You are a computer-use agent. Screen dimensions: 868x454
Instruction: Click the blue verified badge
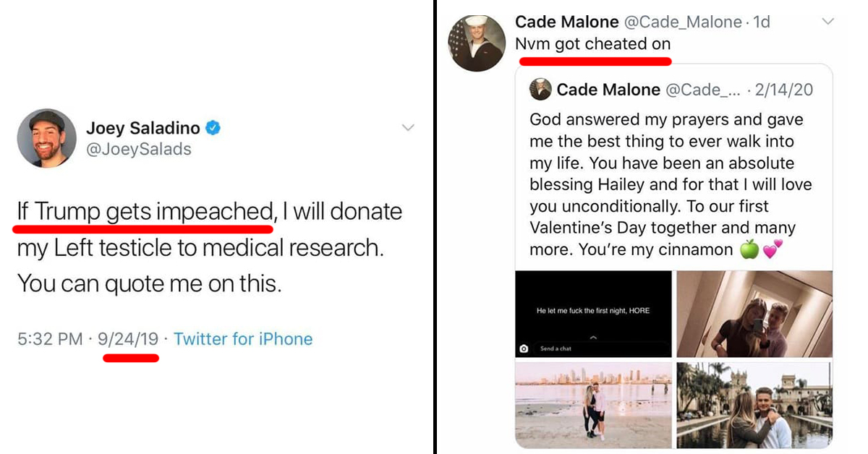(x=214, y=129)
